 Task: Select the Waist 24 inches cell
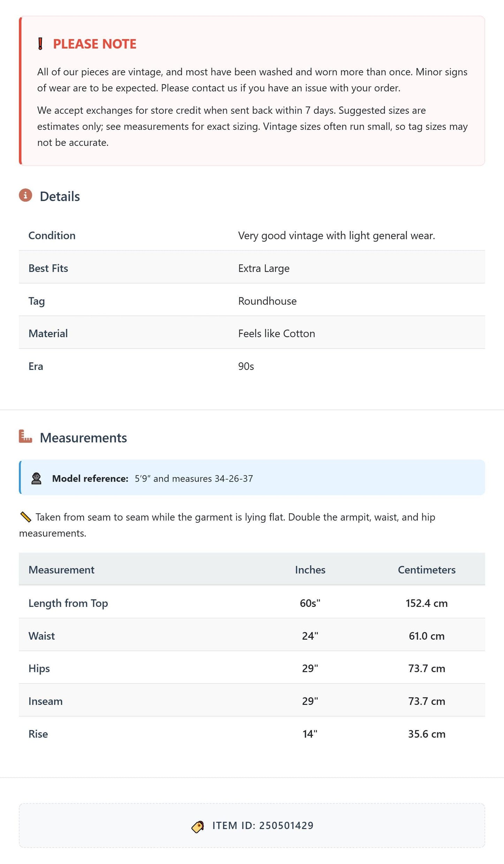coord(310,636)
